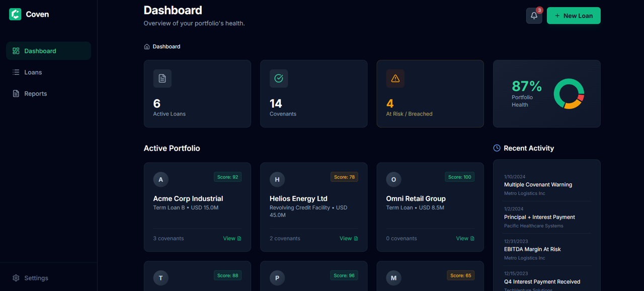Image resolution: width=644 pixels, height=291 pixels.
Task: Click the 'M' avatar in the portfolio
Action: [x=393, y=278]
